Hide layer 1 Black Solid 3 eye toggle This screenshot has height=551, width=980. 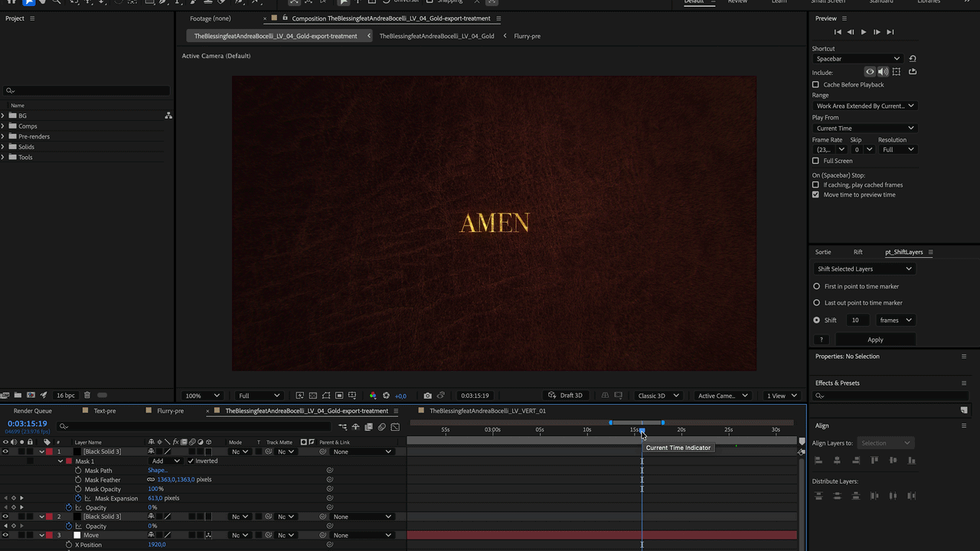[5, 452]
